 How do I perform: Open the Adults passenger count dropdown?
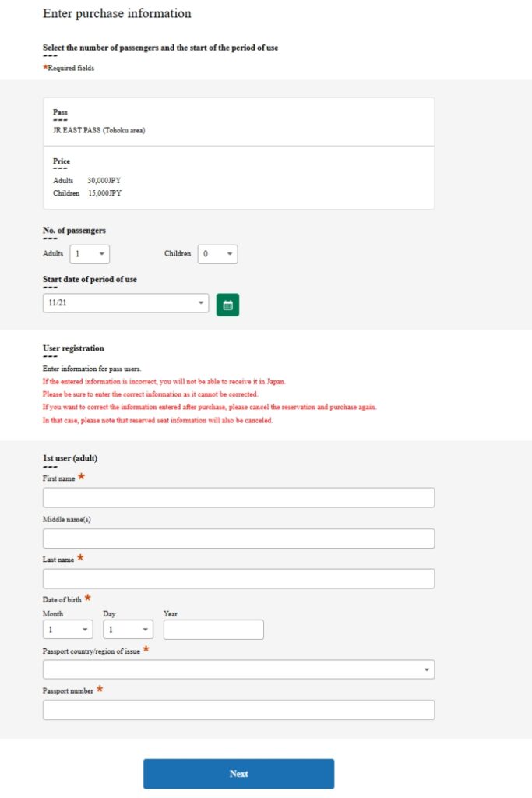click(x=90, y=253)
